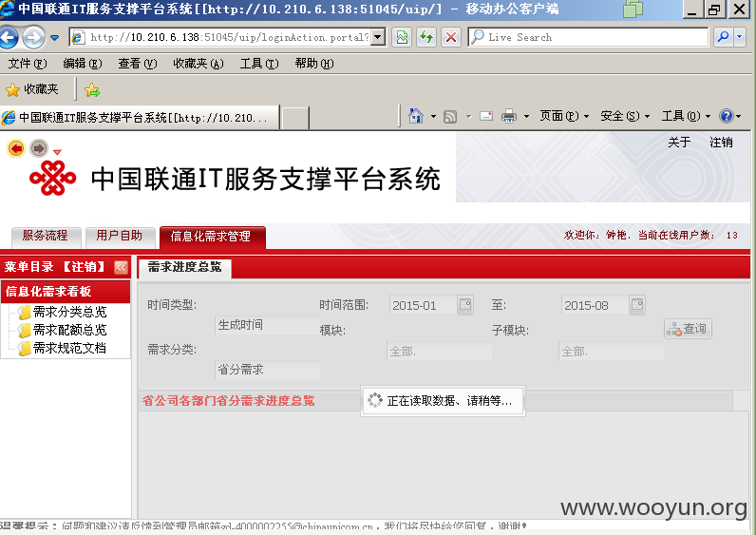Click the browser Forward arrow button
The width and height of the screenshot is (756, 535).
click(34, 37)
